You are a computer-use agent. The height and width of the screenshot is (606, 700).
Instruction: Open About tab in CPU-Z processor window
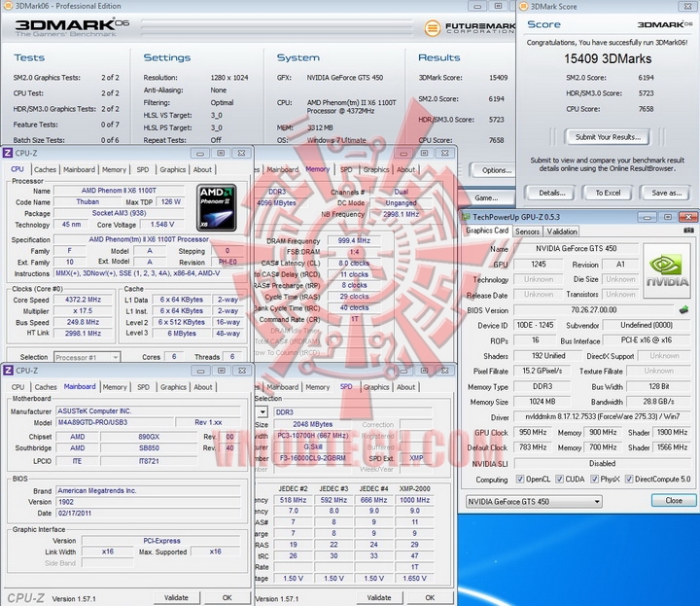(x=202, y=169)
